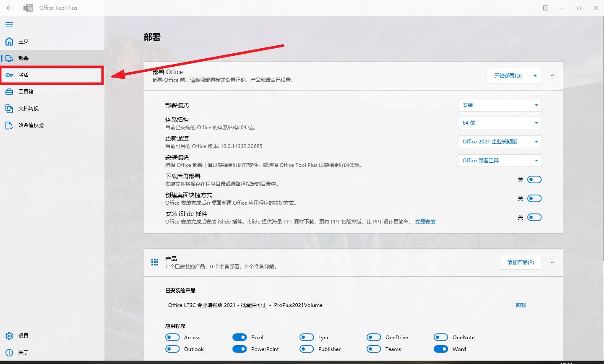Open the 关于 (About) page
This screenshot has height=364, width=604.
coord(23,352)
